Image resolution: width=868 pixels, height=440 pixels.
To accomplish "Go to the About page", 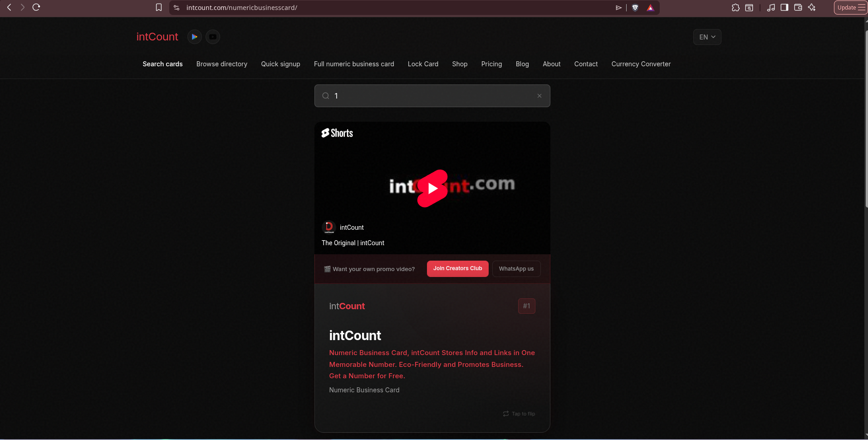I will tap(552, 64).
